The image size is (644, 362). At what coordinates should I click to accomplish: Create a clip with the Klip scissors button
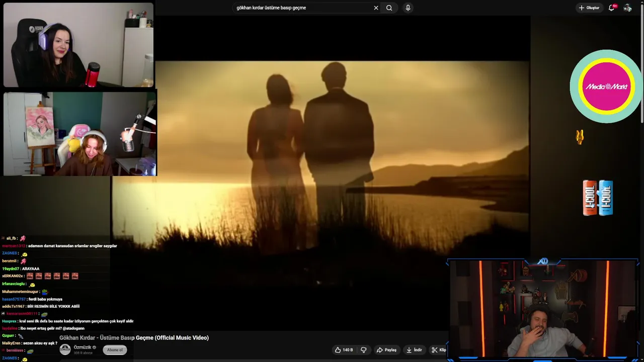439,350
